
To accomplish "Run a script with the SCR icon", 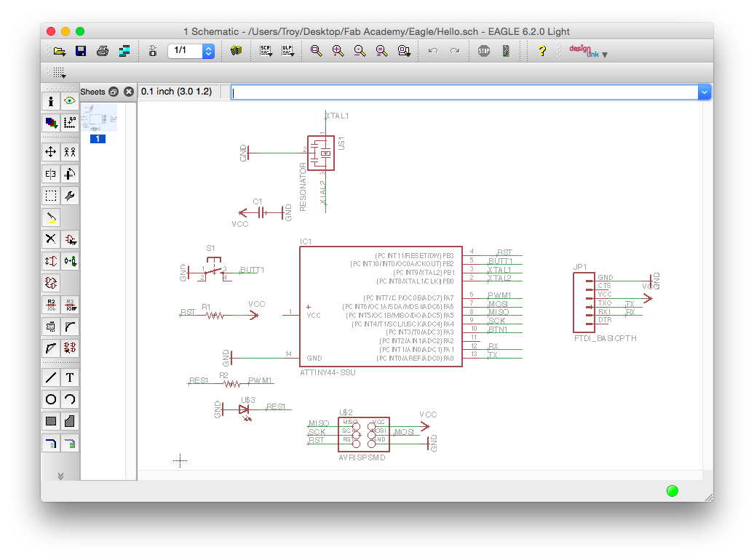I will pyautogui.click(x=266, y=51).
